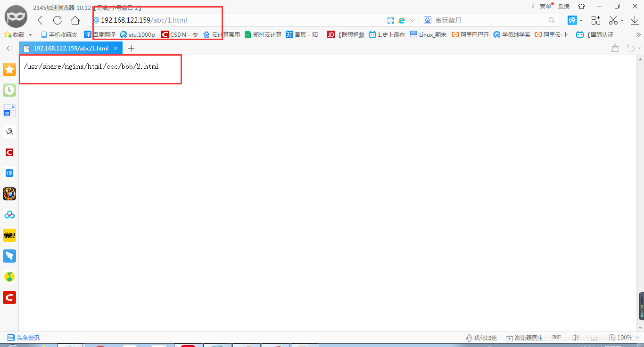Click the Baidu search box
Screen dimensions: 644x347
(490, 20)
